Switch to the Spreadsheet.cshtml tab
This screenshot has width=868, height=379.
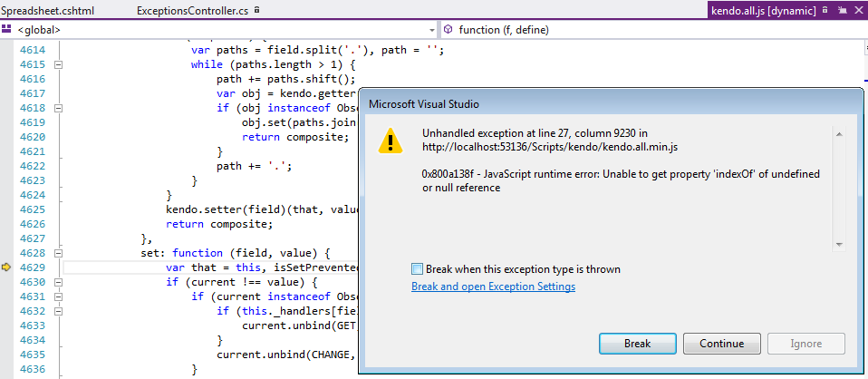(x=47, y=9)
